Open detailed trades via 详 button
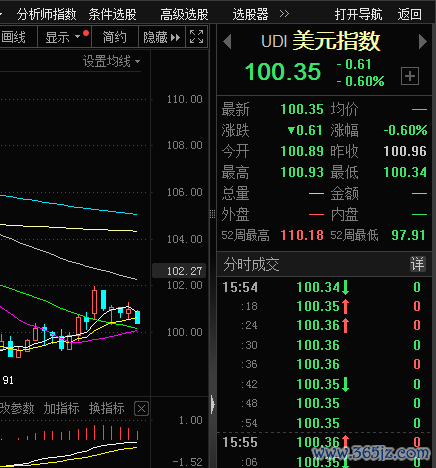The image size is (436, 468). pyautogui.click(x=417, y=264)
